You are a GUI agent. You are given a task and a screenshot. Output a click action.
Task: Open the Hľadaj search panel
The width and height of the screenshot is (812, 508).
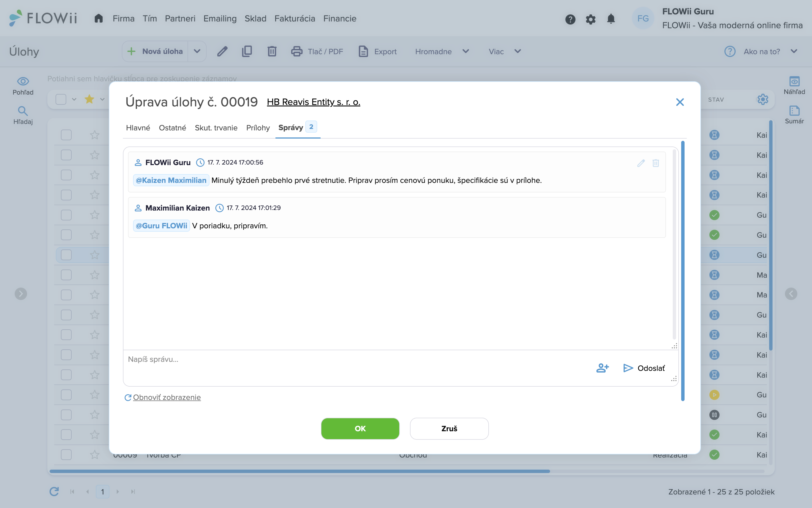point(23,115)
